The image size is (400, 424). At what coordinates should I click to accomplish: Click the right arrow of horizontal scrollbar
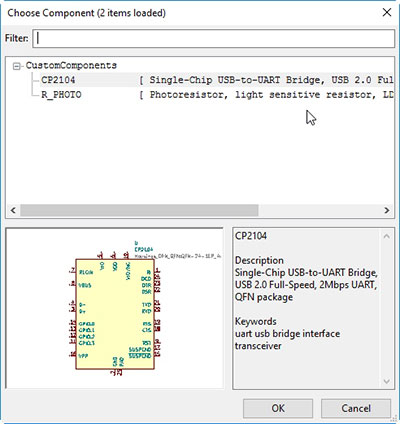pyautogui.click(x=387, y=210)
